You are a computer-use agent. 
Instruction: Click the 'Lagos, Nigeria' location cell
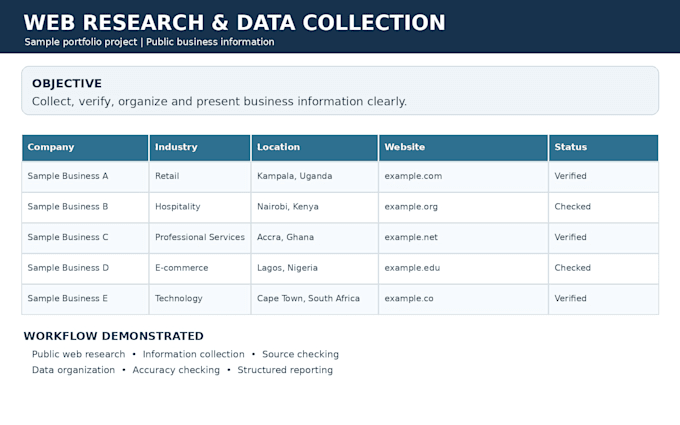tap(314, 268)
